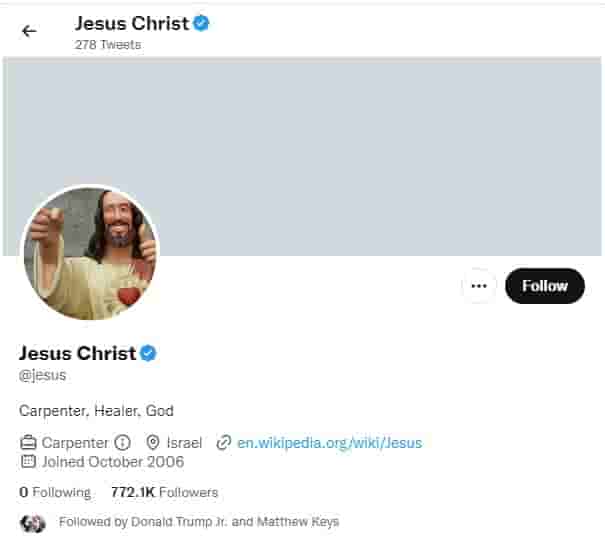The width and height of the screenshot is (605, 549).
Task: Click the info icon beside Carpenter
Action: (x=122, y=442)
